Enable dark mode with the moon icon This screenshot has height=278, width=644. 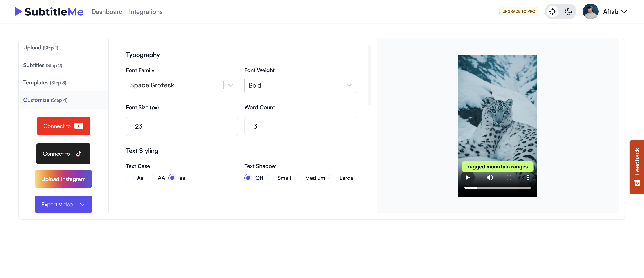568,11
